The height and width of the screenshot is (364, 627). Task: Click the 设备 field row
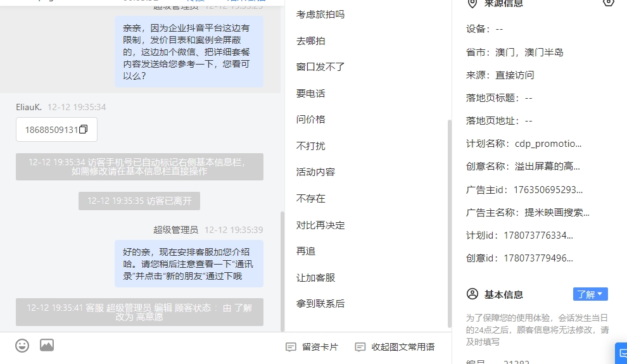point(484,28)
